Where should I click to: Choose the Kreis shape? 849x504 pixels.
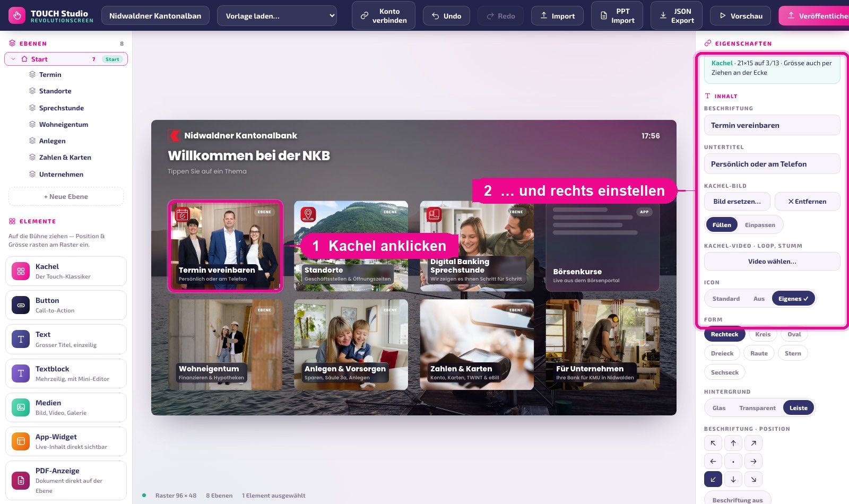point(763,334)
